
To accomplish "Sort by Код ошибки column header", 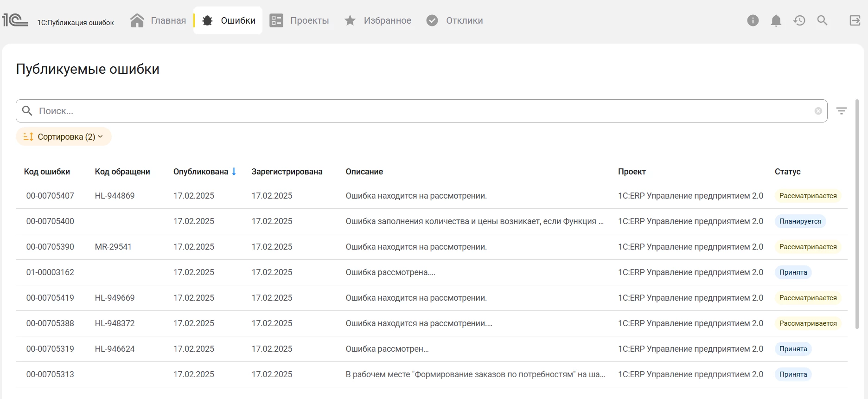I will tap(47, 172).
